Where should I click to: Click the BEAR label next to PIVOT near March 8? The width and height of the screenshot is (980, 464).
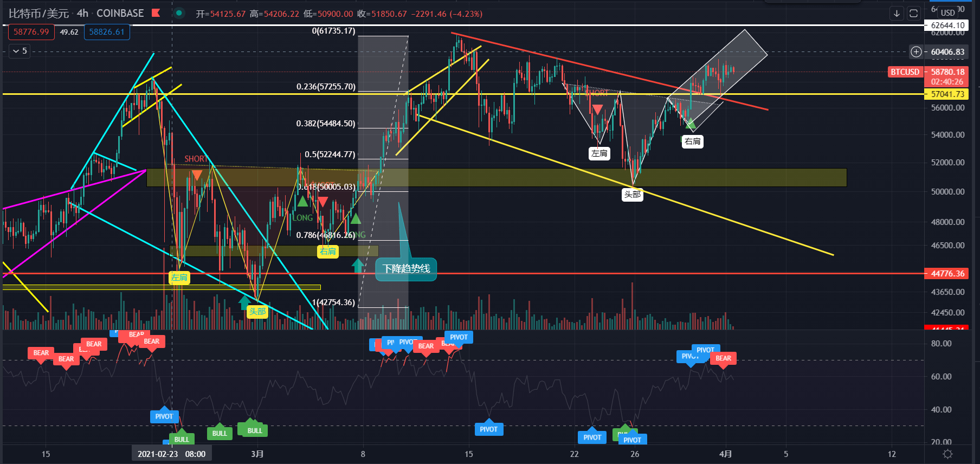(426, 346)
